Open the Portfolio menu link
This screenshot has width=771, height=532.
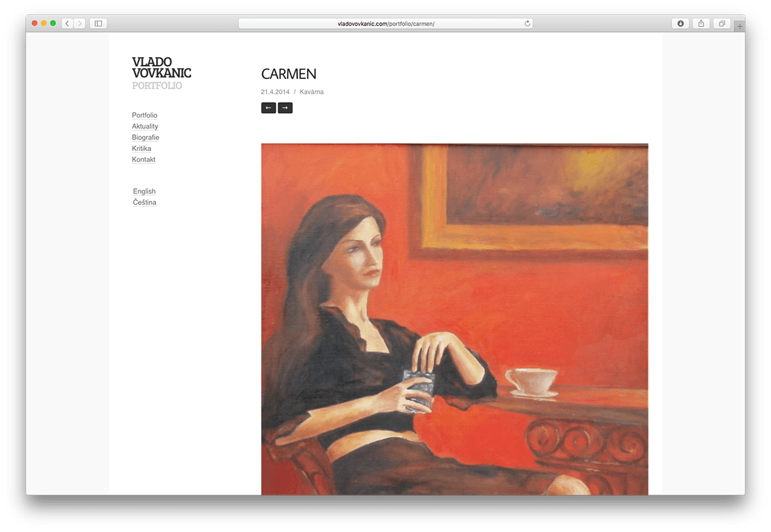(145, 116)
